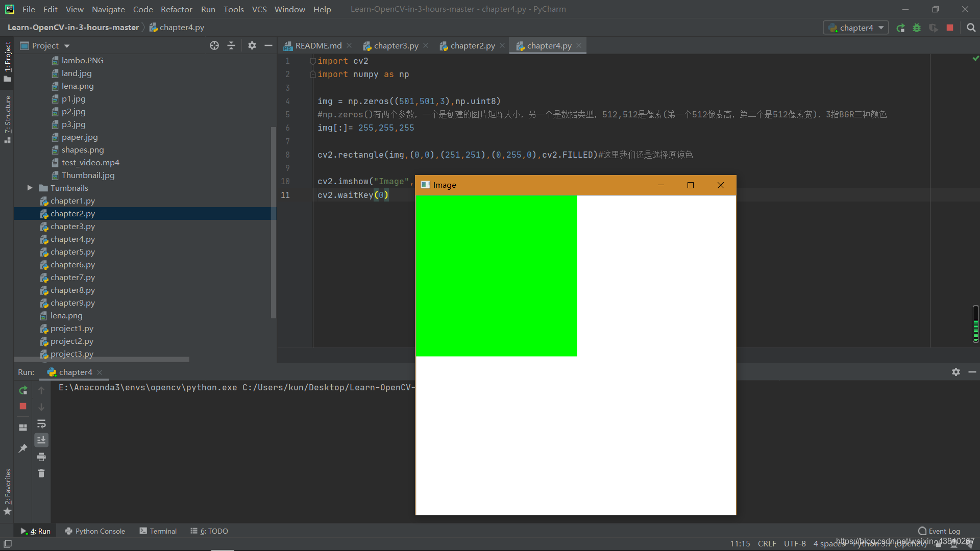Click the Project tree vertical scrollbar
Viewport: 980px width, 551px height.
click(273, 222)
